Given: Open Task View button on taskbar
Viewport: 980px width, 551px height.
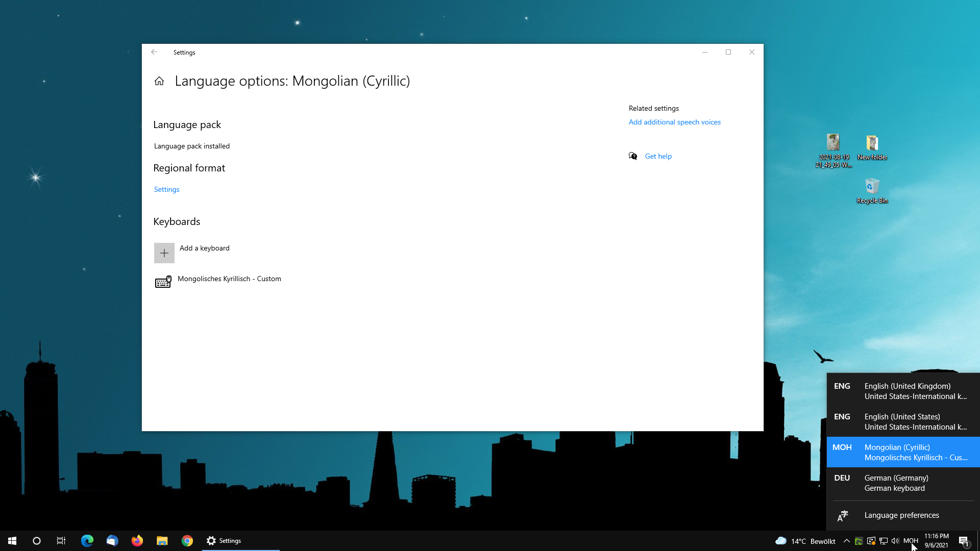Looking at the screenshot, I should pos(61,541).
